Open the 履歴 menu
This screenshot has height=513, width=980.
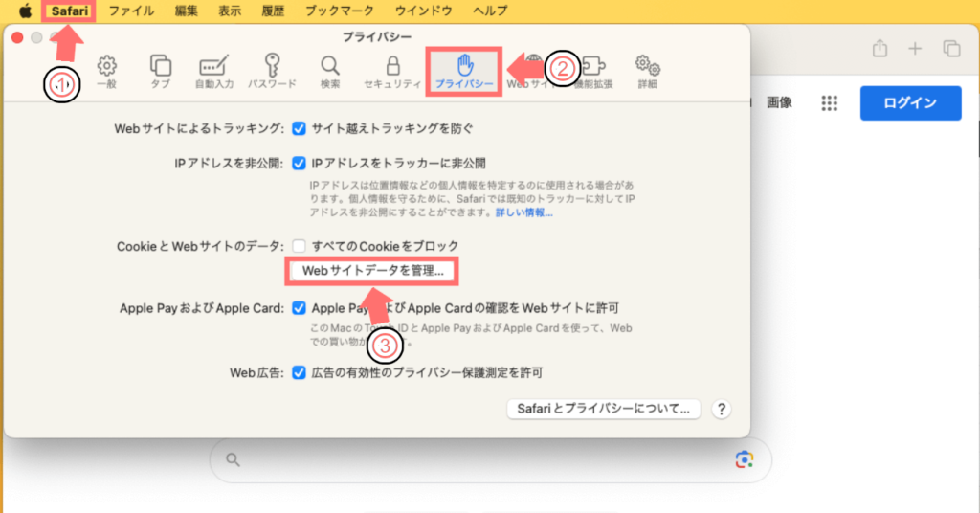click(273, 11)
